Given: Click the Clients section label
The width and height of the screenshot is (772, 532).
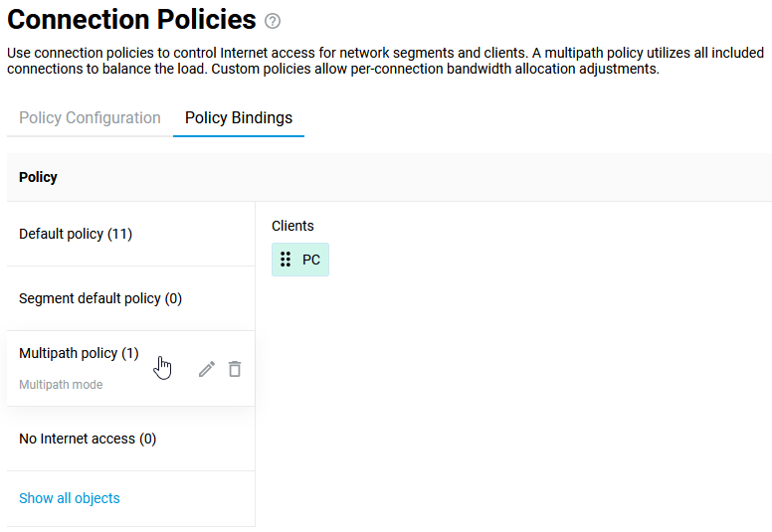Looking at the screenshot, I should [x=292, y=226].
